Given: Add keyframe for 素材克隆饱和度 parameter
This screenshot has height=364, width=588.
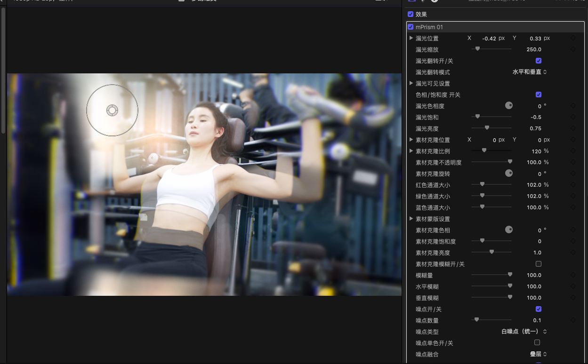Looking at the screenshot, I should tap(573, 241).
